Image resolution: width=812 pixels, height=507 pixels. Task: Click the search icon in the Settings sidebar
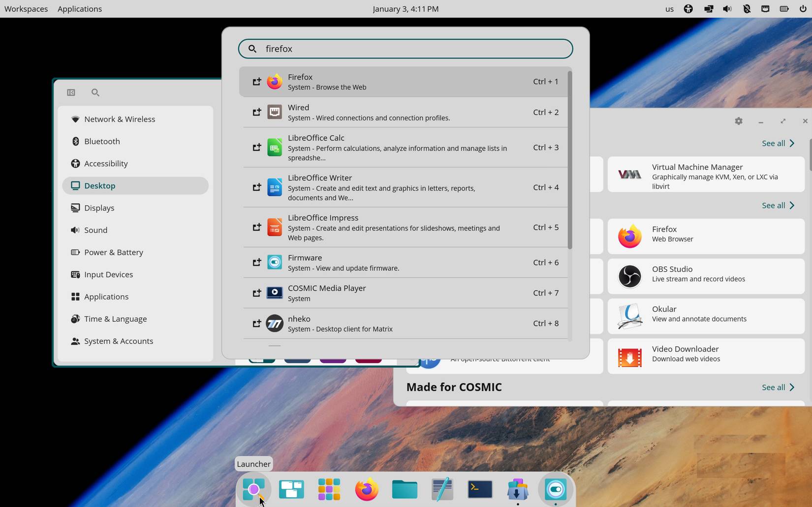tap(95, 92)
